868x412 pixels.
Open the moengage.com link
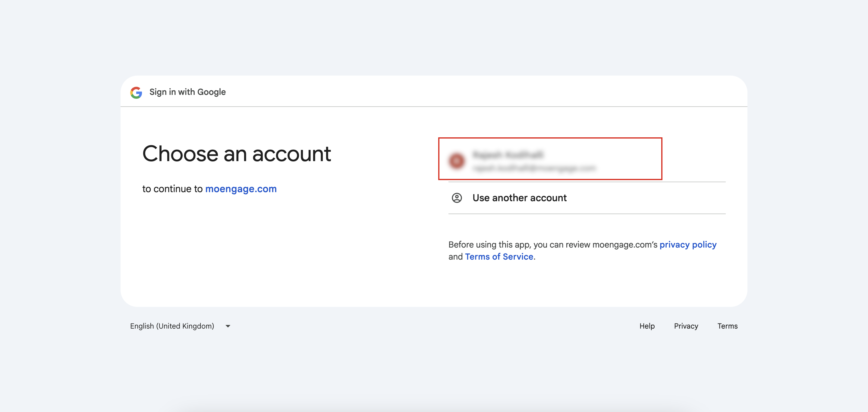[x=241, y=189]
